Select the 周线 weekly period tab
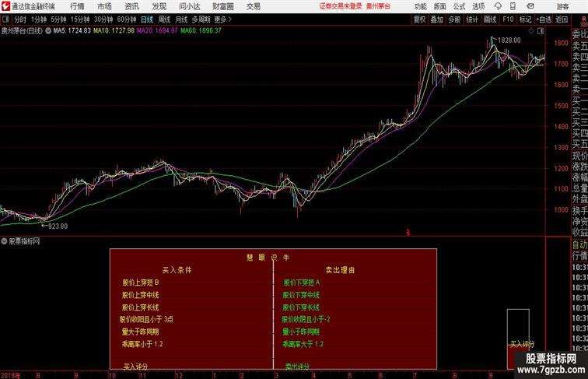Image resolution: width=588 pixels, height=379 pixels. pyautogui.click(x=164, y=19)
